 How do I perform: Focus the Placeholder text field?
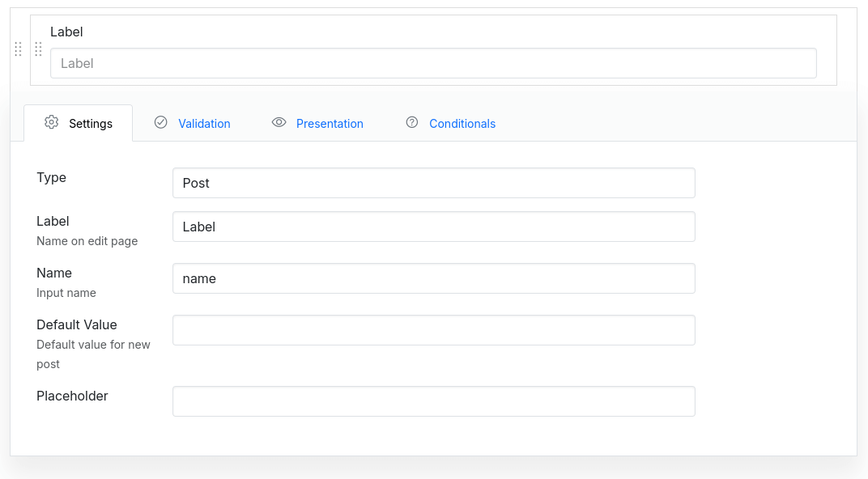pyautogui.click(x=433, y=401)
